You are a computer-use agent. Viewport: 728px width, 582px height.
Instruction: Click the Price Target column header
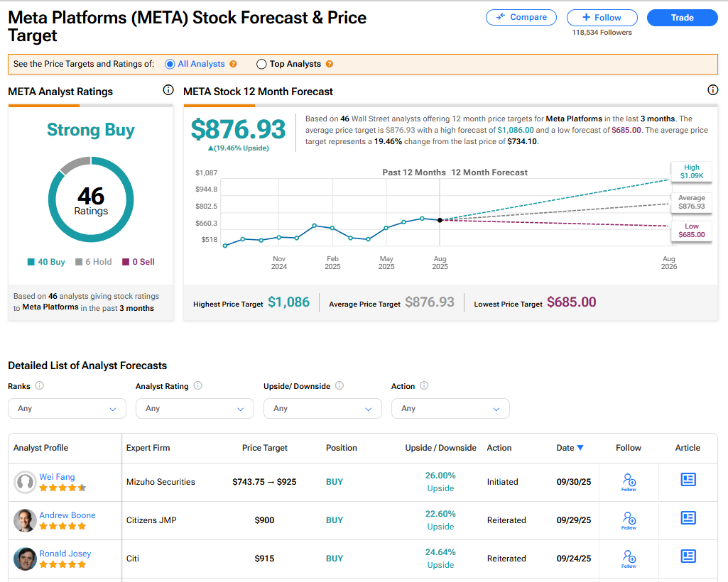265,448
